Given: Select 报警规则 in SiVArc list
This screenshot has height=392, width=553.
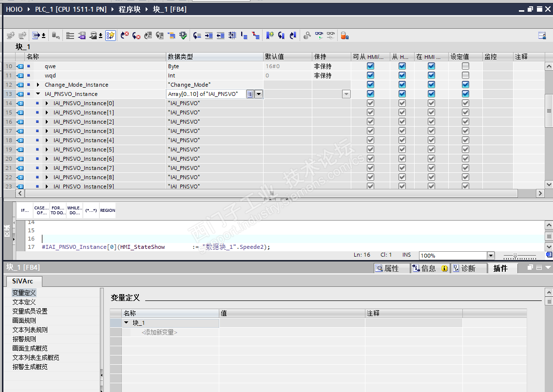Looking at the screenshot, I should point(24,339).
